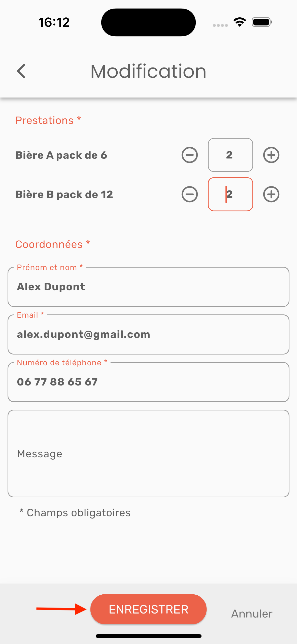Click the Bière A quantity field

[230, 155]
